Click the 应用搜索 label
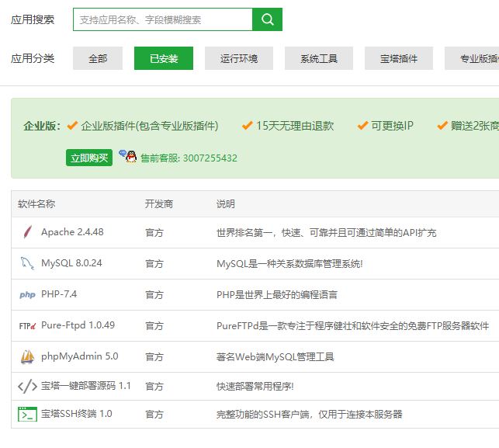 pos(33,19)
